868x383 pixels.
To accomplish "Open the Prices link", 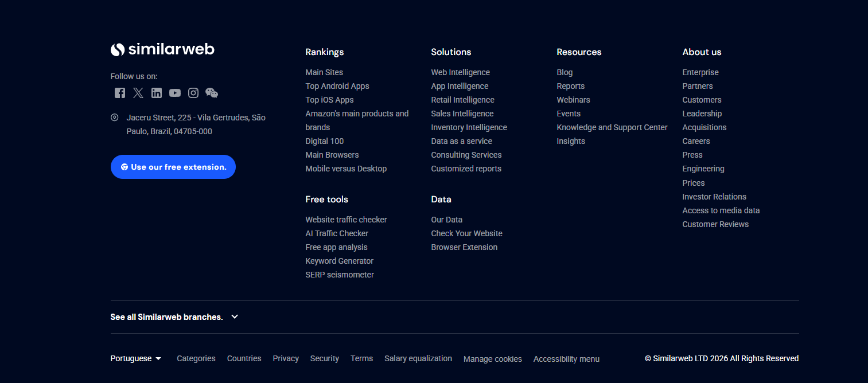I will pyautogui.click(x=694, y=183).
